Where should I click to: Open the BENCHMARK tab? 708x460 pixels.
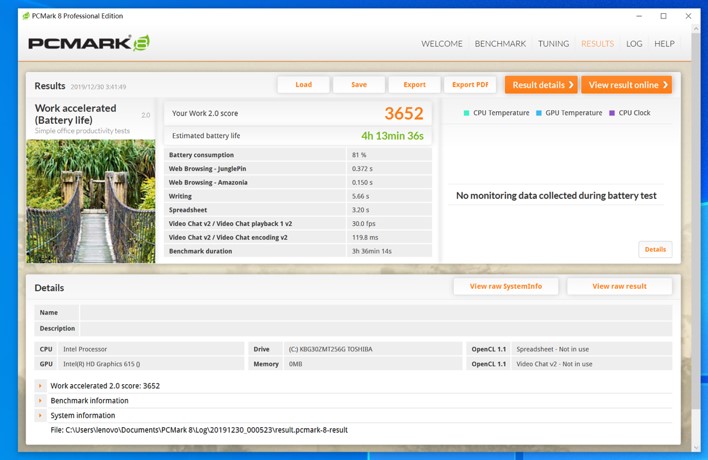click(500, 44)
